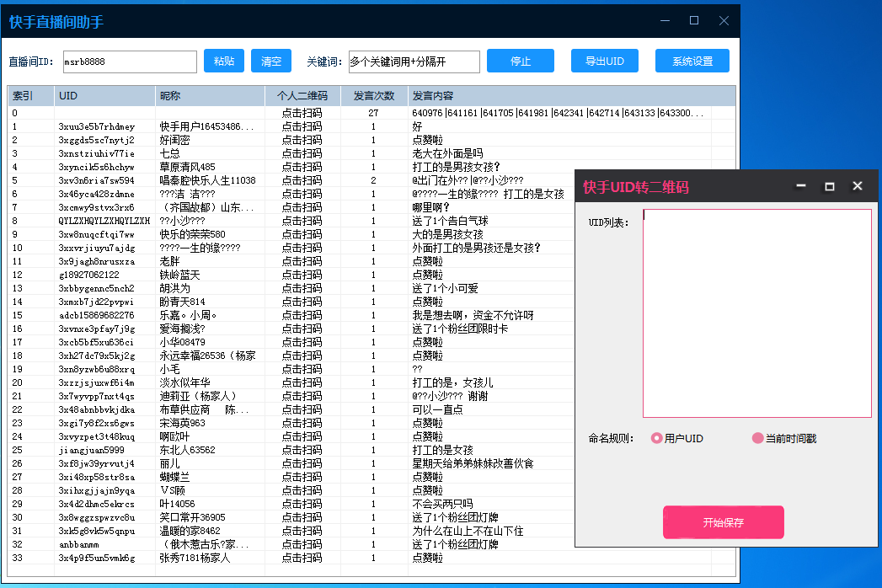Click 点击扫码 for user 胡洪为
Viewport: 882px width, 588px height.
(302, 289)
